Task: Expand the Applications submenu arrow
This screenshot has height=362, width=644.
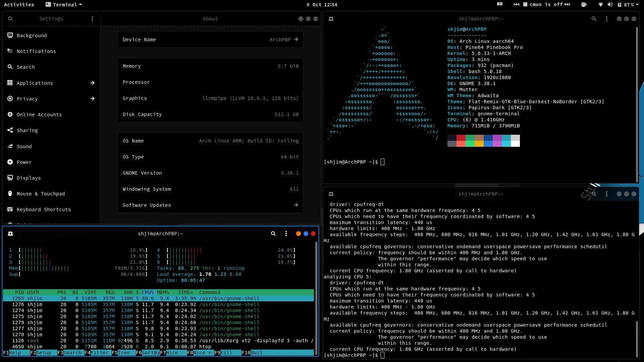Action: (92, 83)
